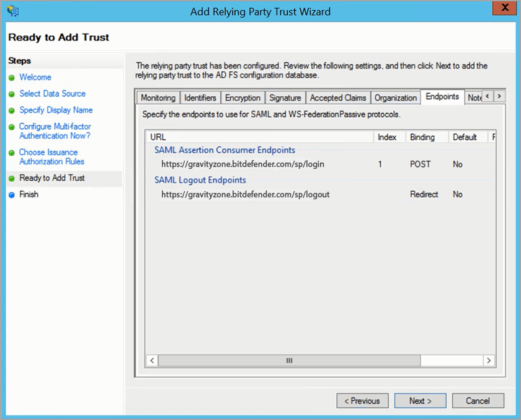
Task: Open the Choose Issuance Authorization Rules step
Action: (x=51, y=157)
